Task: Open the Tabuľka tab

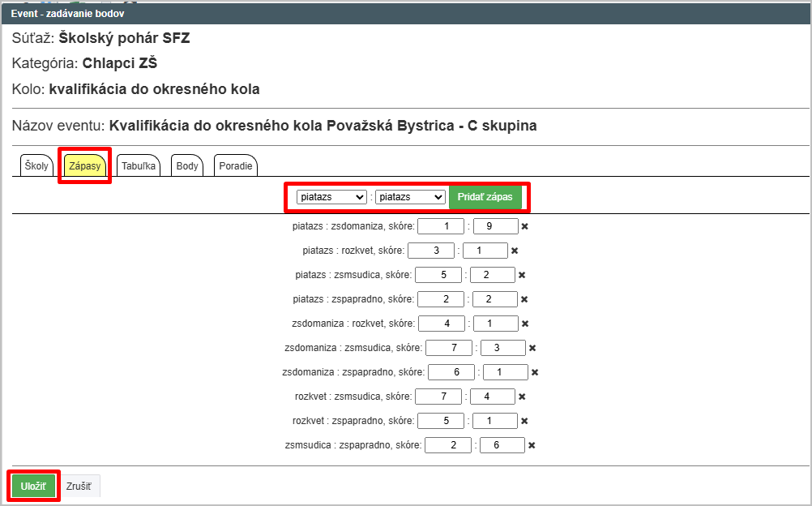Action: 139,166
